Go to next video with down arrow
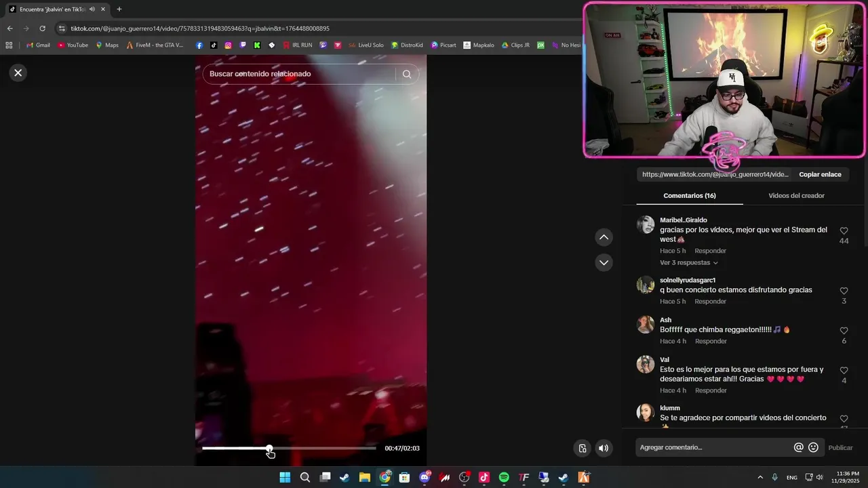868x488 pixels. click(x=604, y=262)
